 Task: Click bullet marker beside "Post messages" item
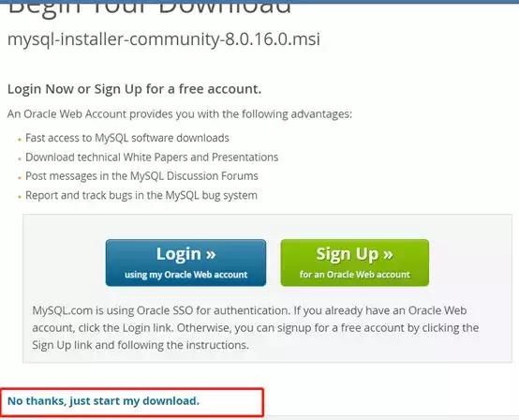coord(20,178)
